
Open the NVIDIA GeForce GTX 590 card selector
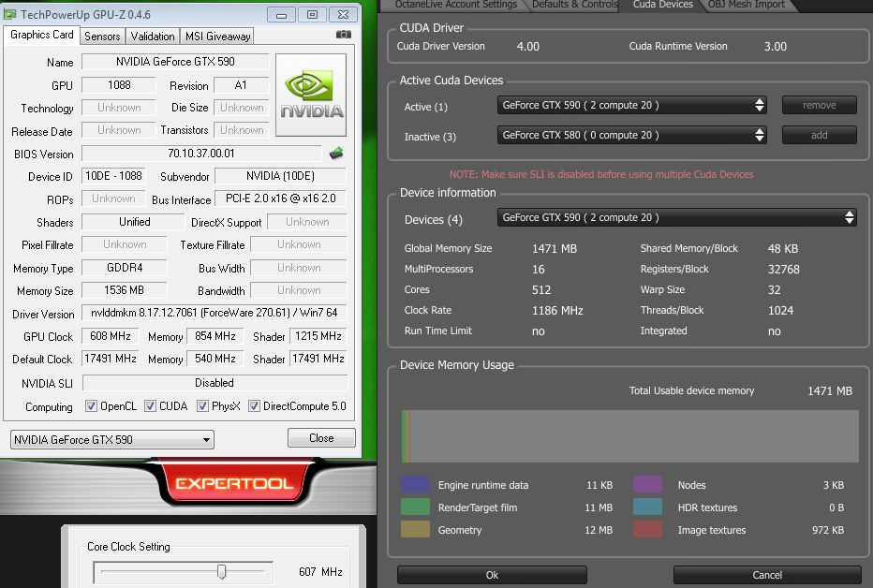[x=111, y=439]
